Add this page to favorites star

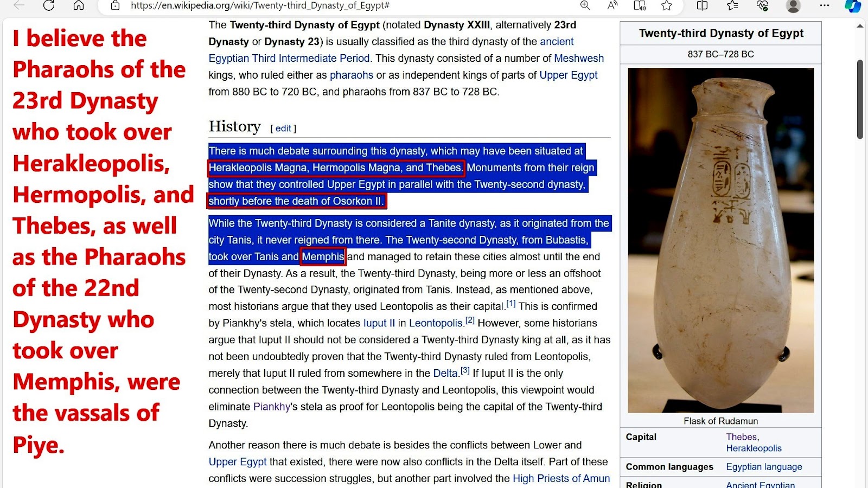pos(667,5)
